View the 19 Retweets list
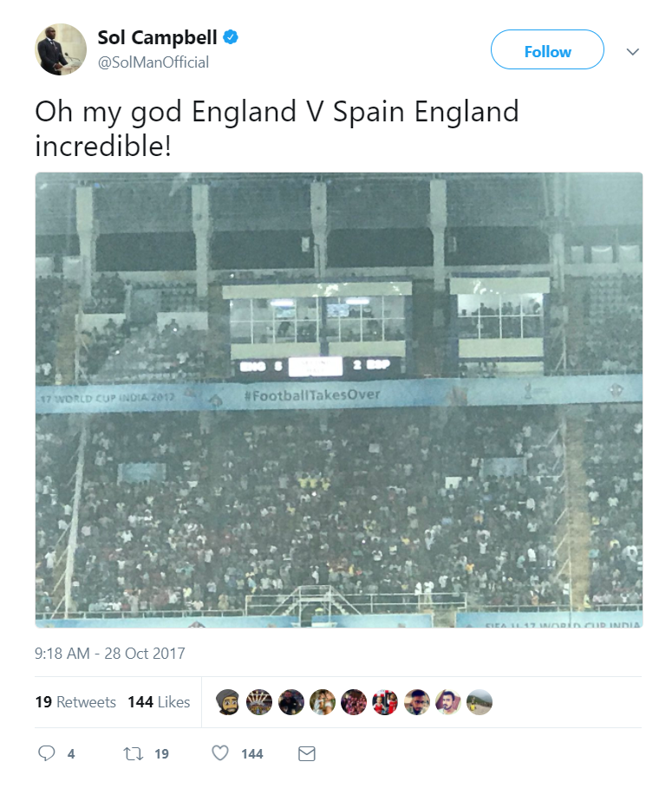672x788 pixels. pyautogui.click(x=75, y=702)
